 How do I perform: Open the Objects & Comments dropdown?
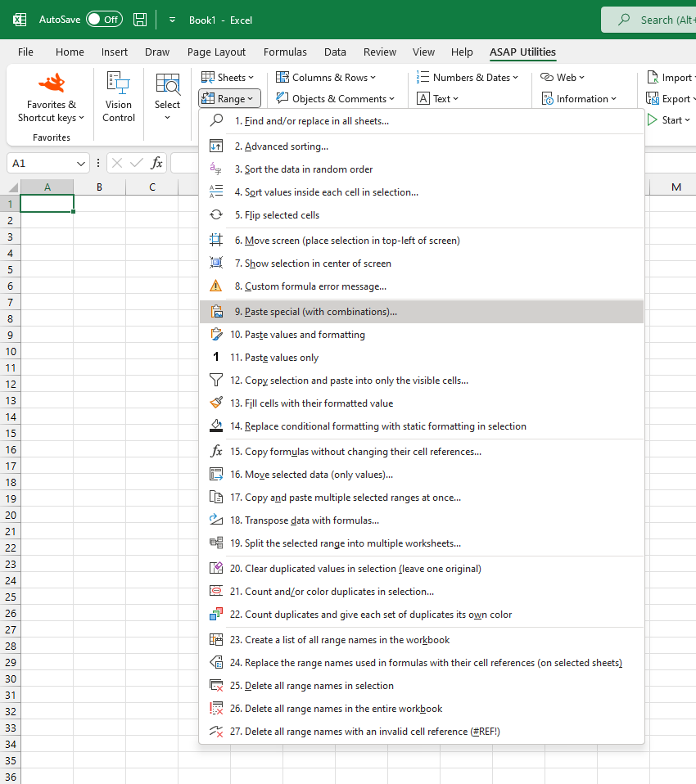[336, 98]
